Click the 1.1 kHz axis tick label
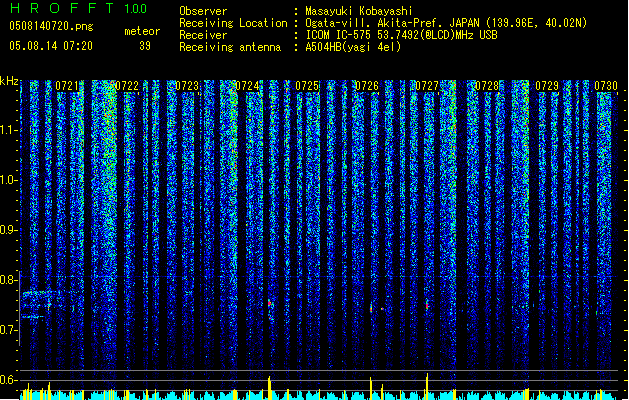Screen dimensions: 629x400 (x=9, y=130)
